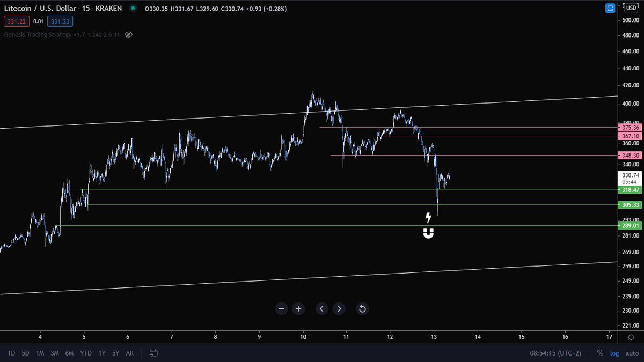The width and height of the screenshot is (644, 362).
Task: Select the 348.30 pink price label
Action: [631, 156]
